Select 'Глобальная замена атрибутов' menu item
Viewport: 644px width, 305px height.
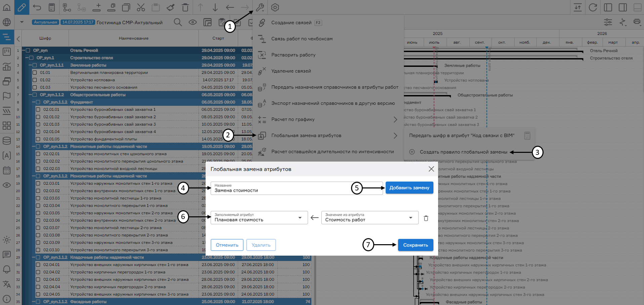(306, 136)
